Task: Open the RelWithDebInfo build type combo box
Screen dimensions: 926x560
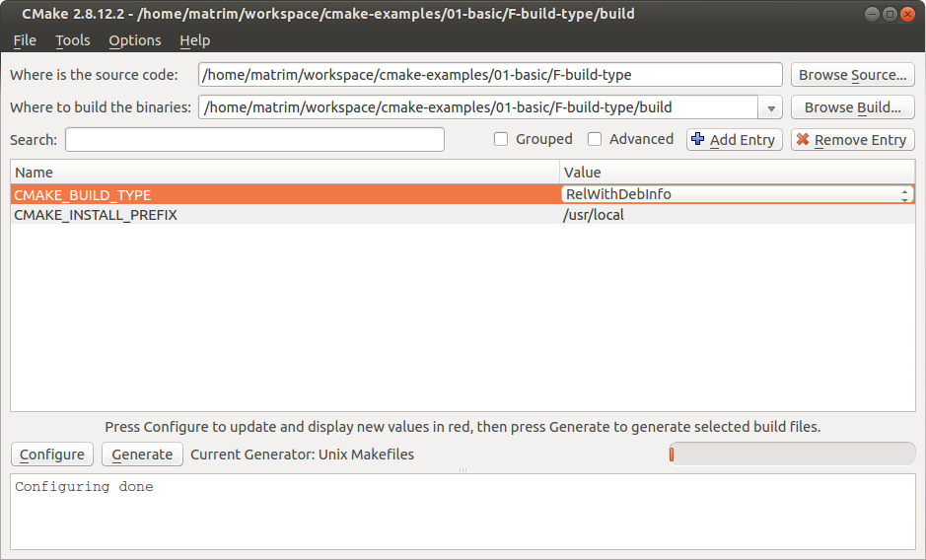Action: (737, 194)
